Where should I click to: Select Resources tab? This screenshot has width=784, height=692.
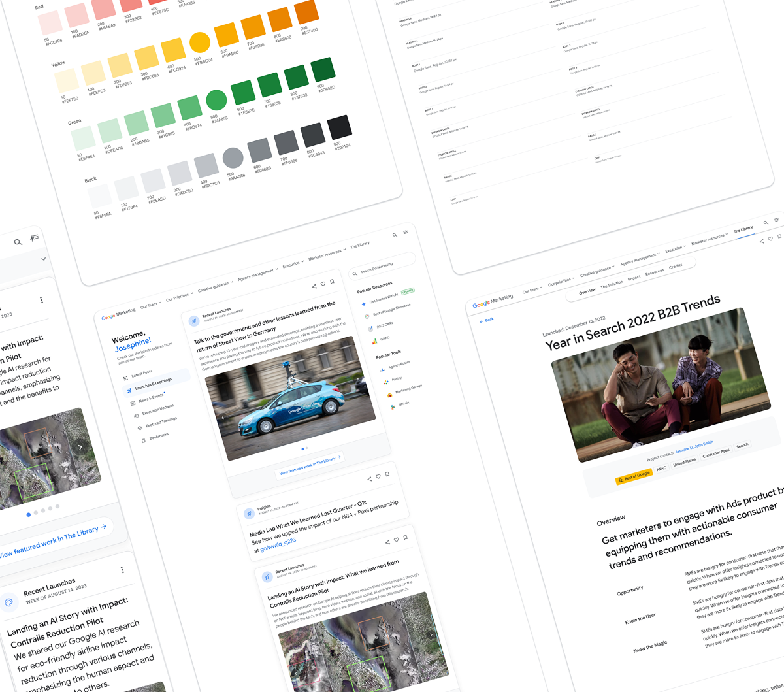pyautogui.click(x=655, y=272)
